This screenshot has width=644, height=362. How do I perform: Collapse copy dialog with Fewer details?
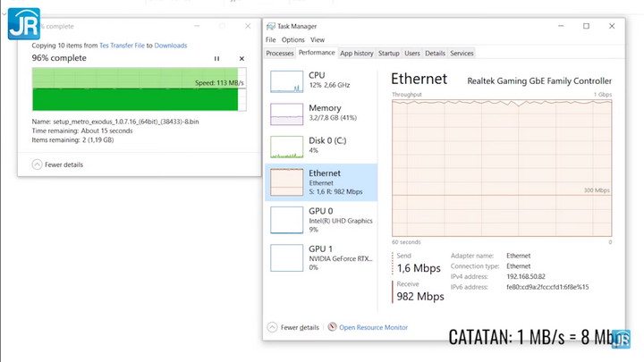(x=57, y=164)
